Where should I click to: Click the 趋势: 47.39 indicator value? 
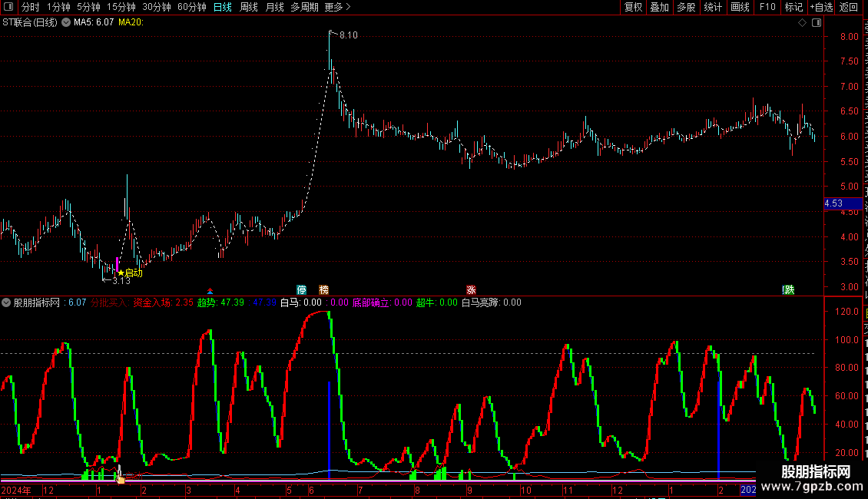click(x=220, y=302)
